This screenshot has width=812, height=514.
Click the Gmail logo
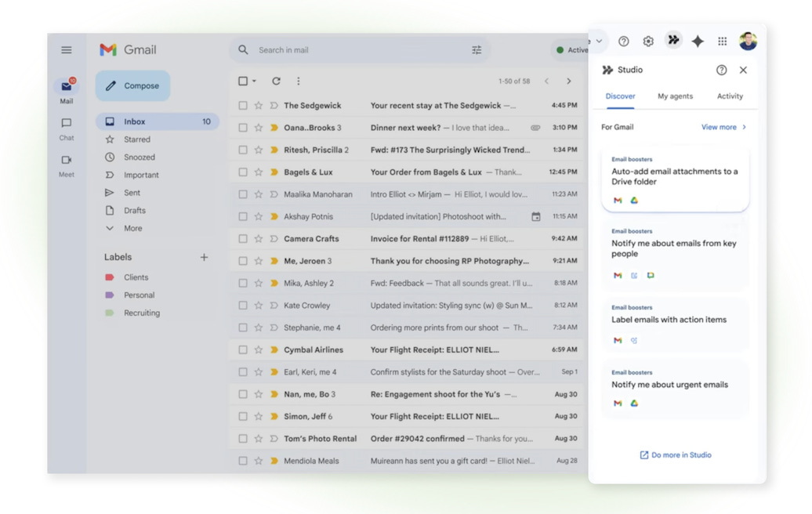128,49
